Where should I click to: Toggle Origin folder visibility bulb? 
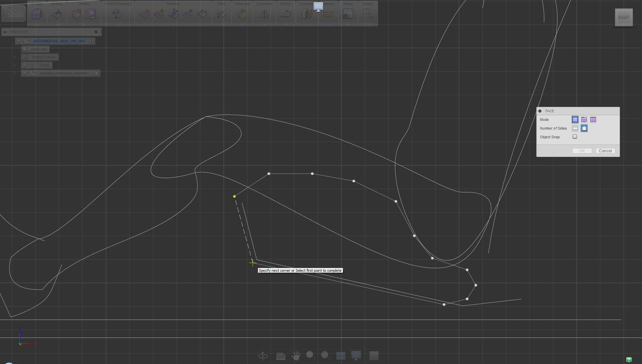[24, 65]
